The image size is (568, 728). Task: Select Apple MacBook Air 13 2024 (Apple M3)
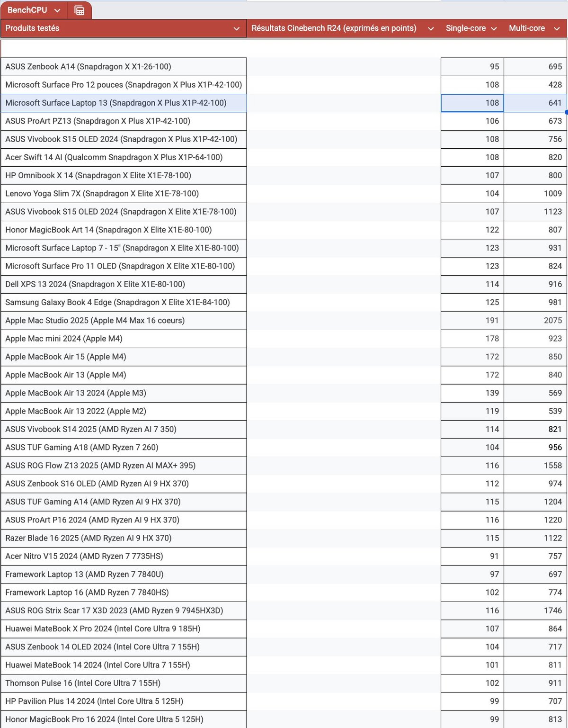(x=124, y=393)
